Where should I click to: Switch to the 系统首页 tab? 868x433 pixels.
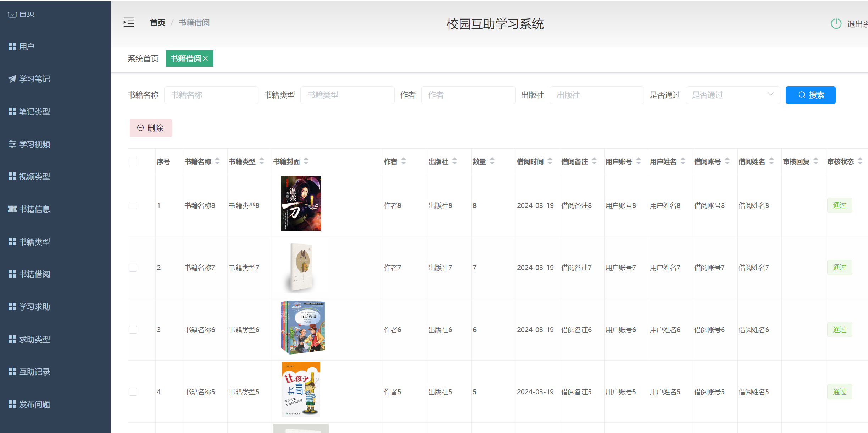click(x=143, y=59)
